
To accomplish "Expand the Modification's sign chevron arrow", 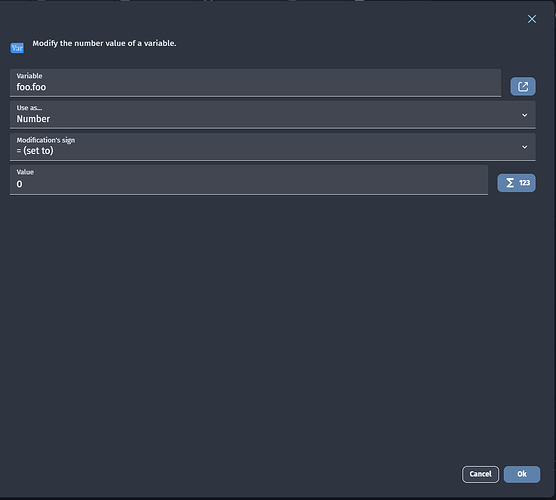I will point(524,147).
